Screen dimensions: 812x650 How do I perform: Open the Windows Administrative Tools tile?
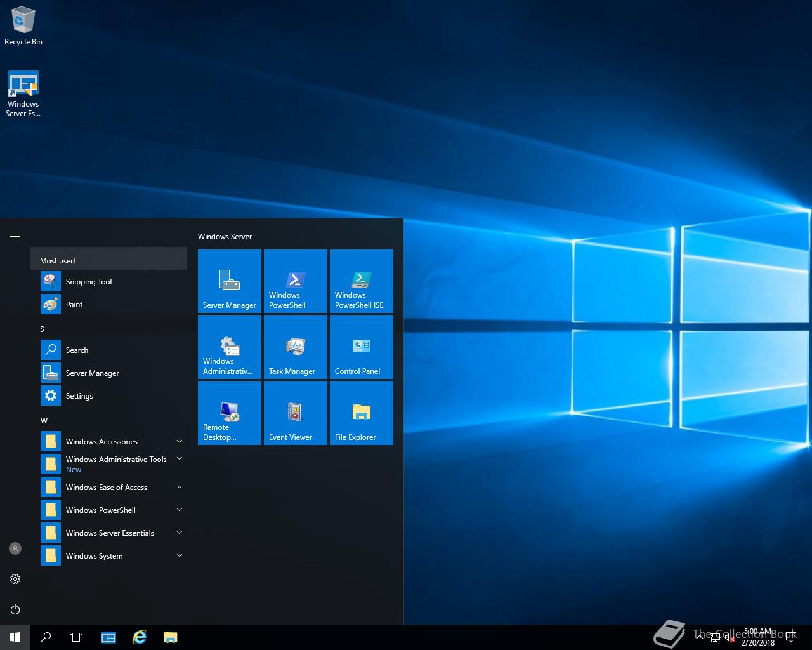pos(230,347)
